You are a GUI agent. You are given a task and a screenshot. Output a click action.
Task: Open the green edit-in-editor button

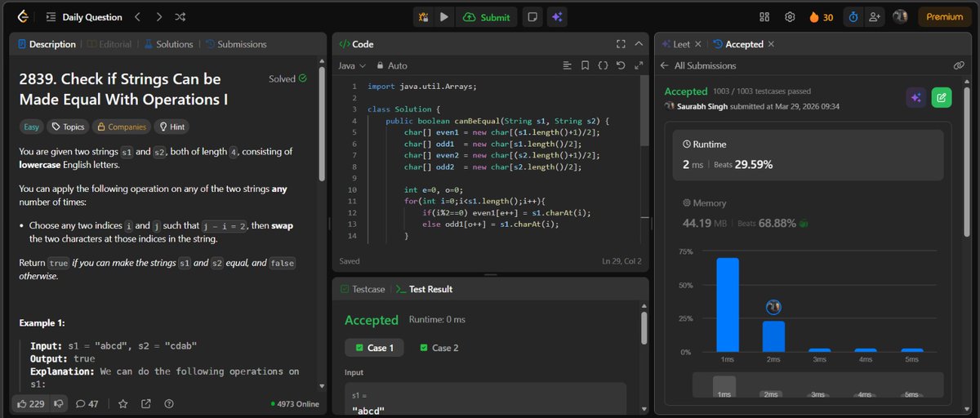click(941, 98)
